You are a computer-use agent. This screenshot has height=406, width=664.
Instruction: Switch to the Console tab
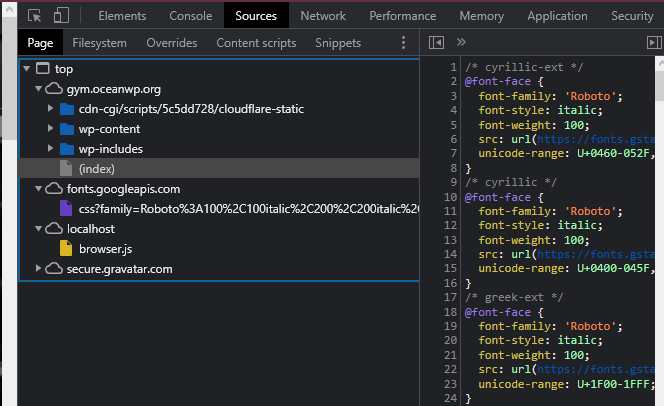click(x=191, y=16)
